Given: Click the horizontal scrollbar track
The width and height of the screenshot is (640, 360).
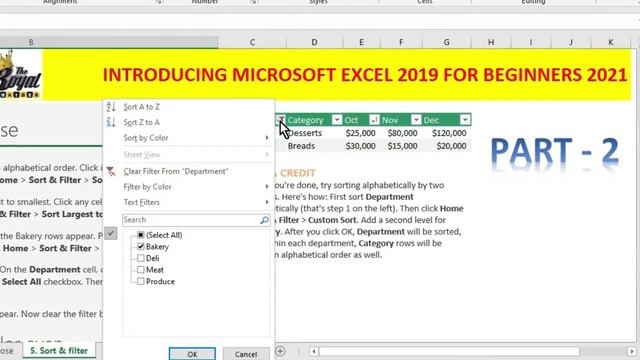Looking at the screenshot, I should click(449, 351).
